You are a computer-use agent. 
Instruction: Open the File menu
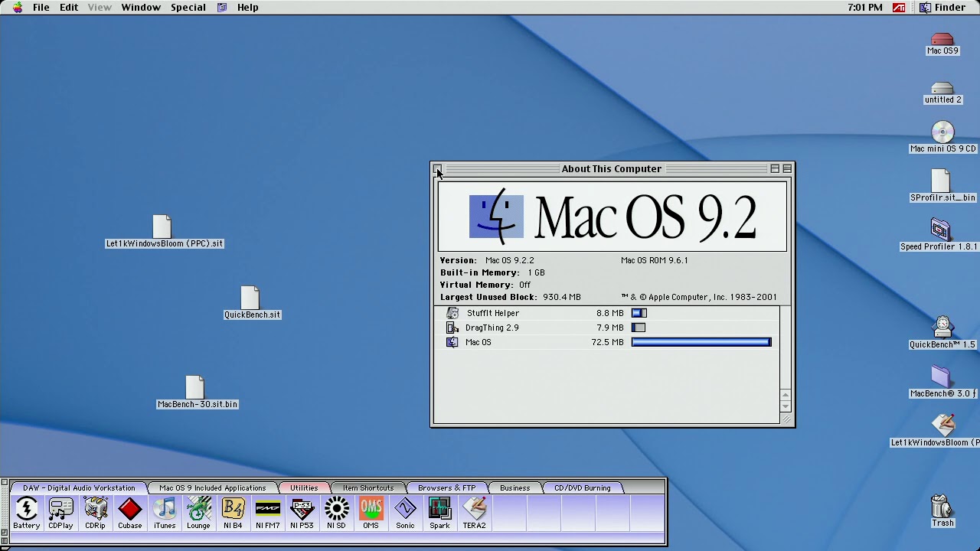[41, 7]
